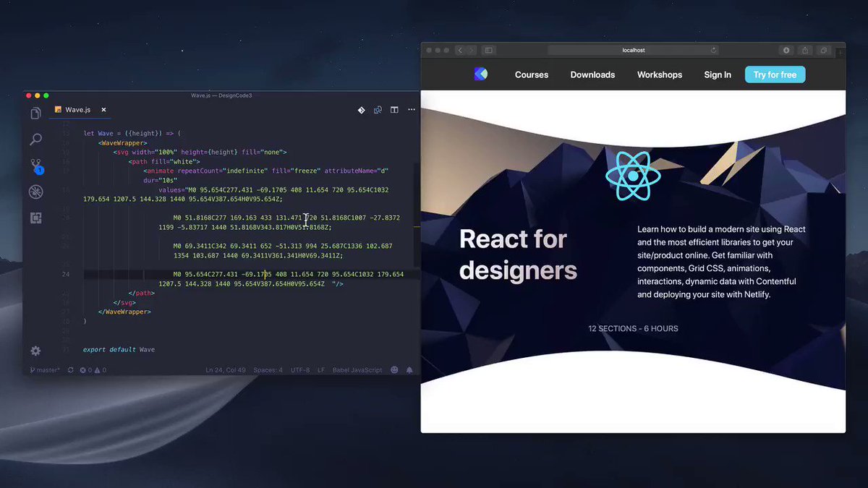Split the editor with the split icon
Viewport: 868px width, 488px height.
[x=394, y=110]
